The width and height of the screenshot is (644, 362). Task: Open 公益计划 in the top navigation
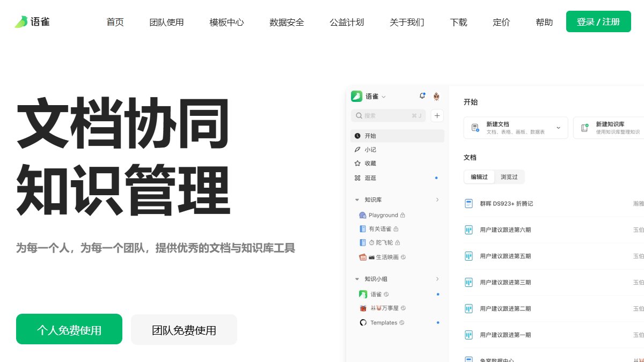[347, 22]
